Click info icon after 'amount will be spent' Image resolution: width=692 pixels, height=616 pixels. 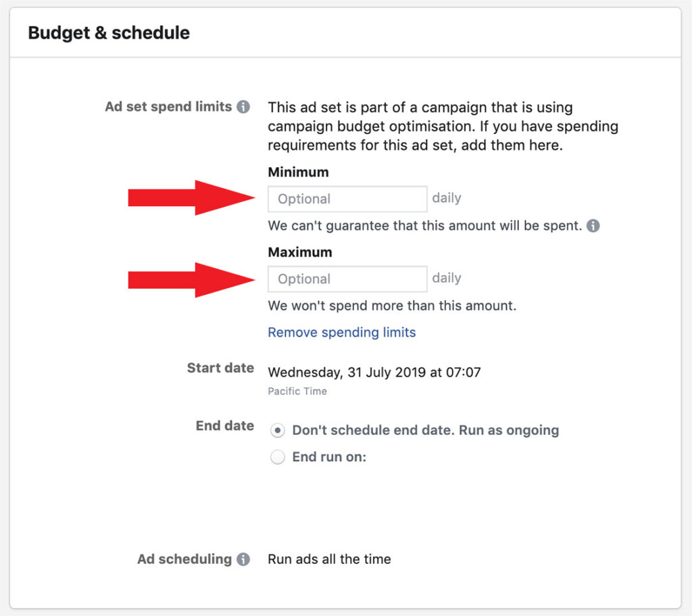click(x=593, y=226)
